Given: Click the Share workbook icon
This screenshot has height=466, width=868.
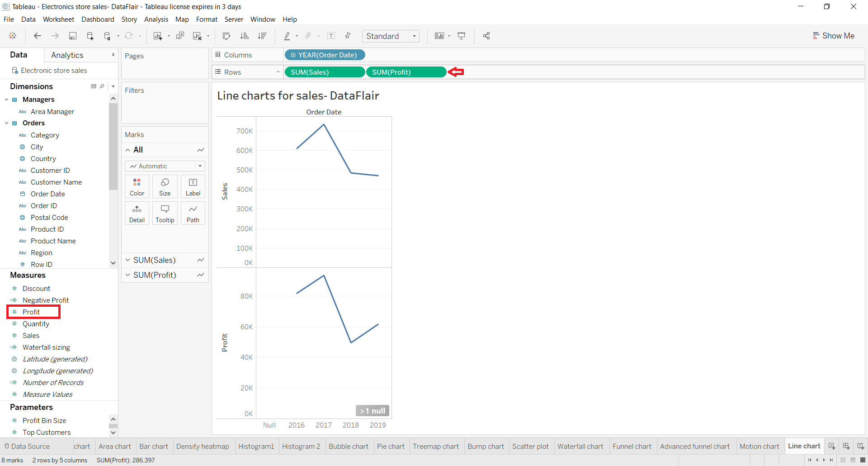Looking at the screenshot, I should click(x=486, y=36).
